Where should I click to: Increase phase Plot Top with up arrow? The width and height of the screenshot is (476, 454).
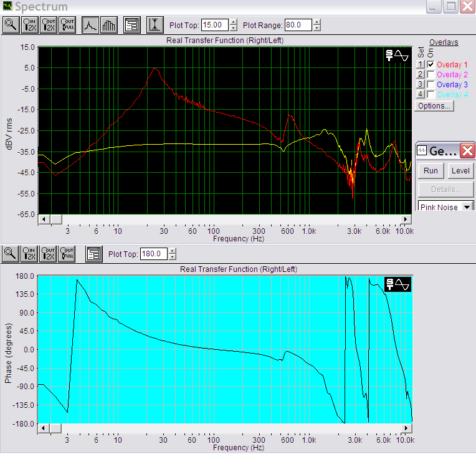tap(172, 251)
